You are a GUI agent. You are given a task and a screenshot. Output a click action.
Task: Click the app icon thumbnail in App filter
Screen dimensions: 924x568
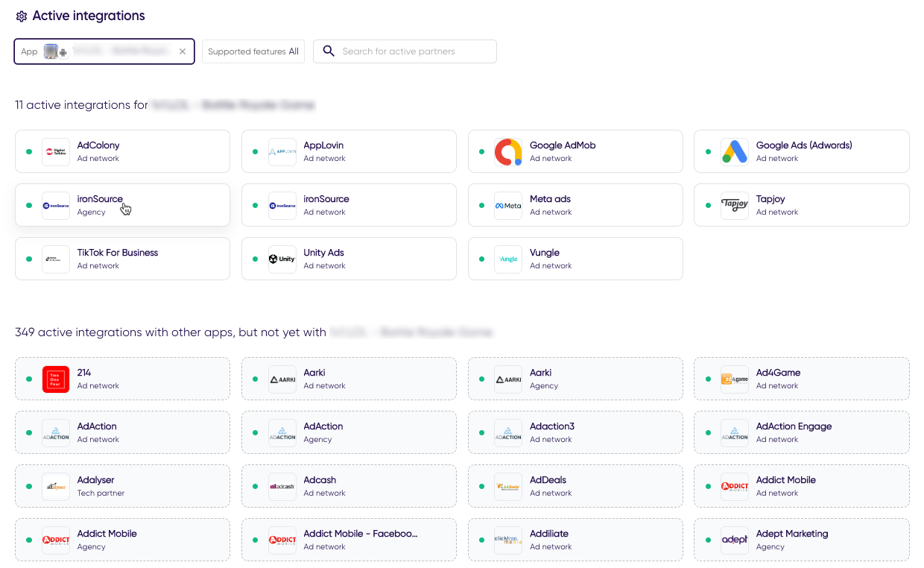point(51,51)
